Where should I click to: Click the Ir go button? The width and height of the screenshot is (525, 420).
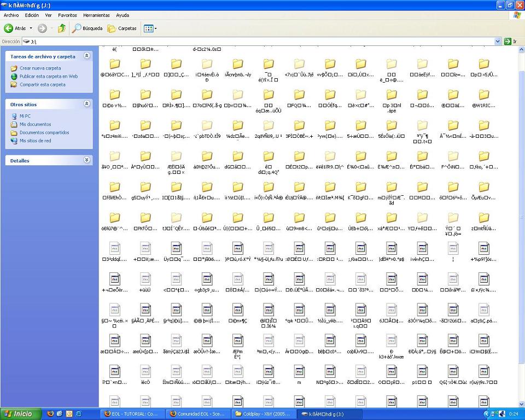pyautogui.click(x=510, y=42)
